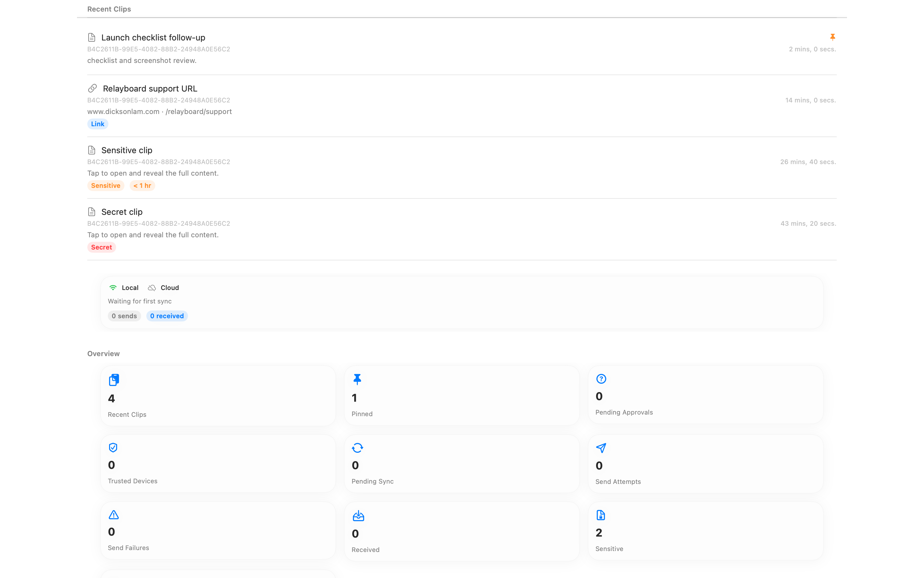
Task: Click the link icon beside Relayboard support URL
Action: pyautogui.click(x=92, y=88)
